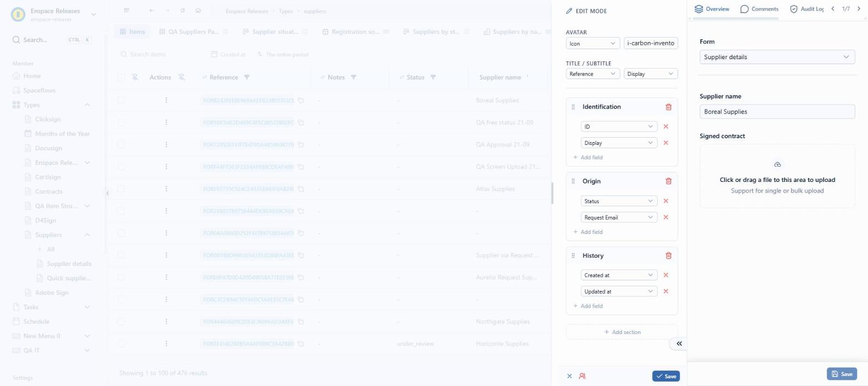Switch to the Overview tab
This screenshot has height=386, width=868.
click(x=712, y=9)
